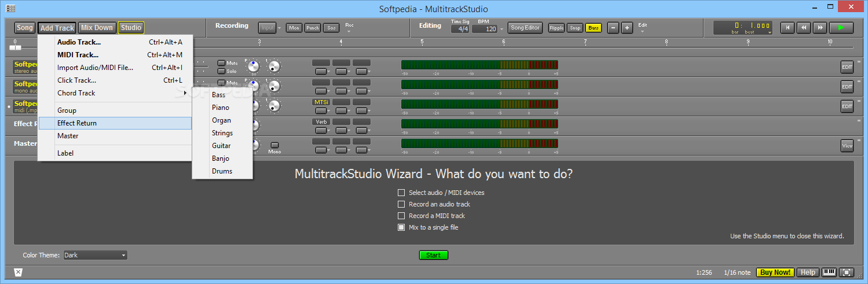The height and width of the screenshot is (284, 868).
Task: Jump to song start with rewind-to-beginning button
Action: click(787, 27)
